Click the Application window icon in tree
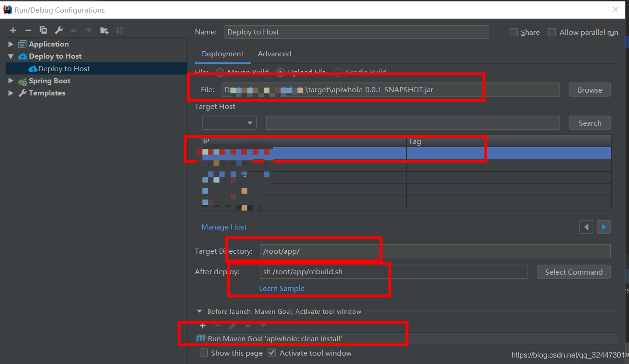The height and width of the screenshot is (364, 629). 22,44
